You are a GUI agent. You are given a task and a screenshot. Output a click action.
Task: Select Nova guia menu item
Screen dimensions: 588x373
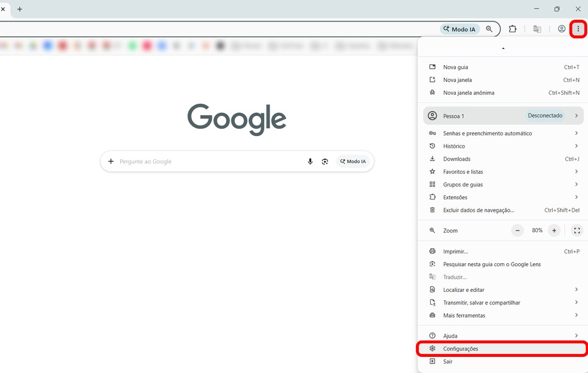point(503,67)
